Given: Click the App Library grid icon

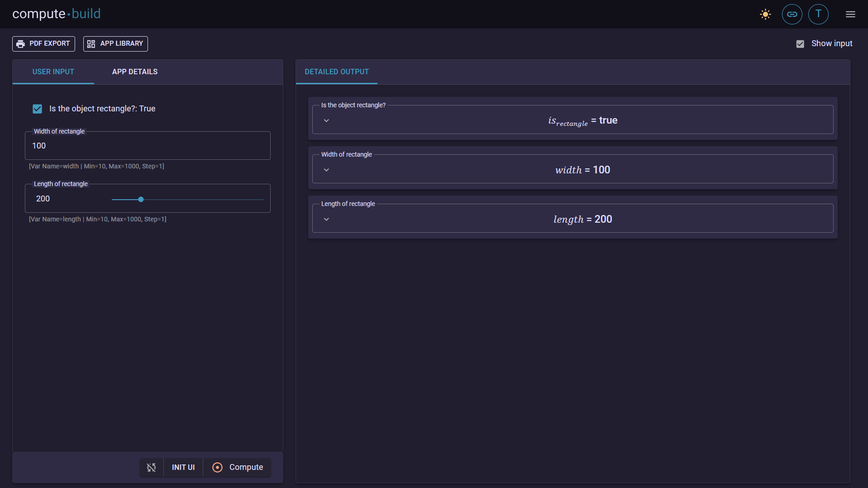Looking at the screenshot, I should click(x=91, y=44).
